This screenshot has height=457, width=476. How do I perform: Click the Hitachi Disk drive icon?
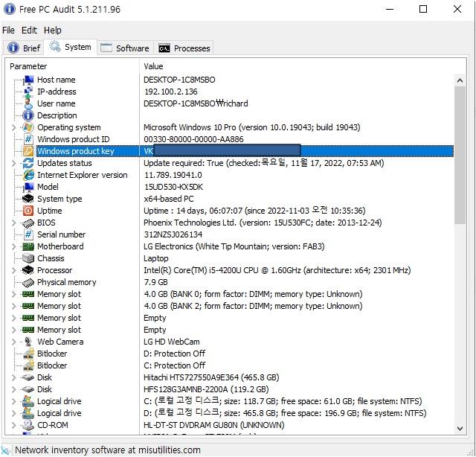(28, 377)
